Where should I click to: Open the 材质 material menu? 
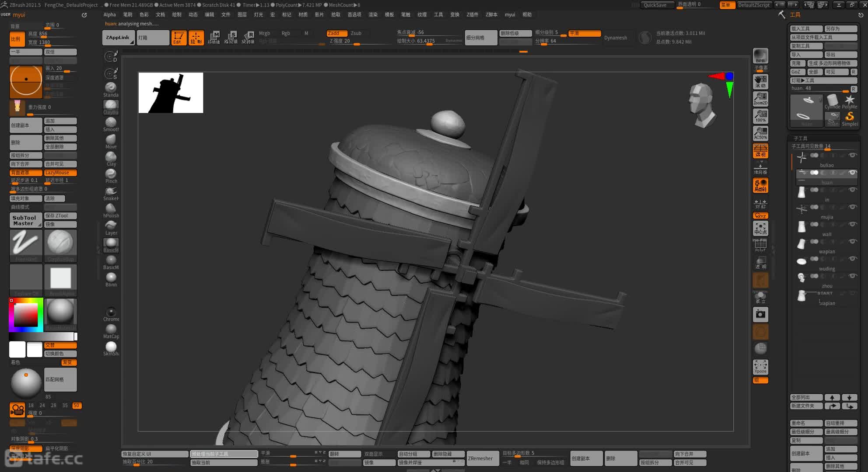point(303,14)
